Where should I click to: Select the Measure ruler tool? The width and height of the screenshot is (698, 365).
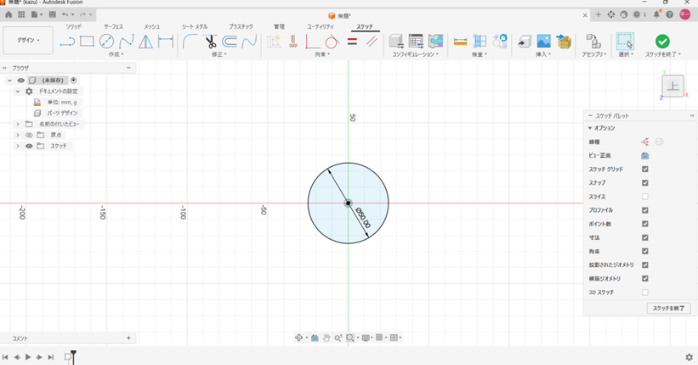click(460, 42)
